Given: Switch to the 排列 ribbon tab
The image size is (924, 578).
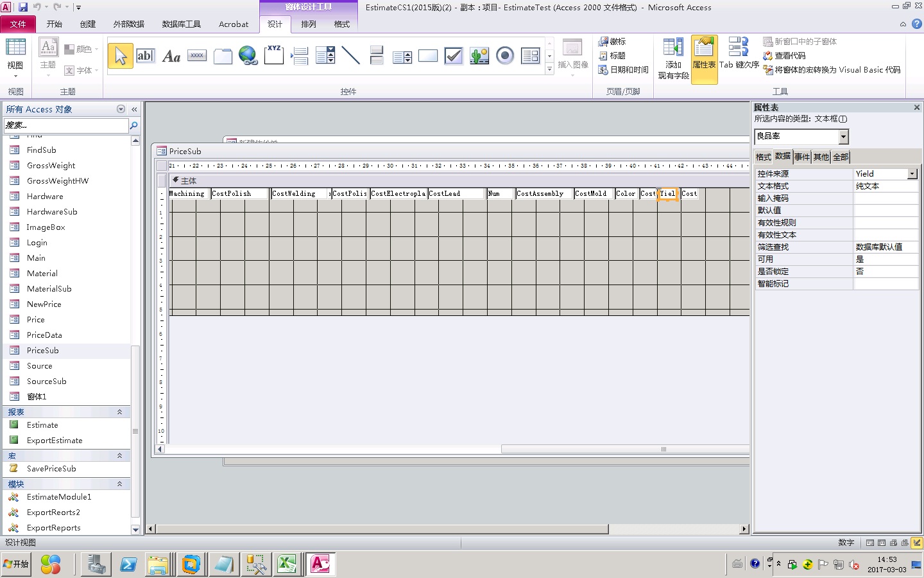Looking at the screenshot, I should (309, 24).
